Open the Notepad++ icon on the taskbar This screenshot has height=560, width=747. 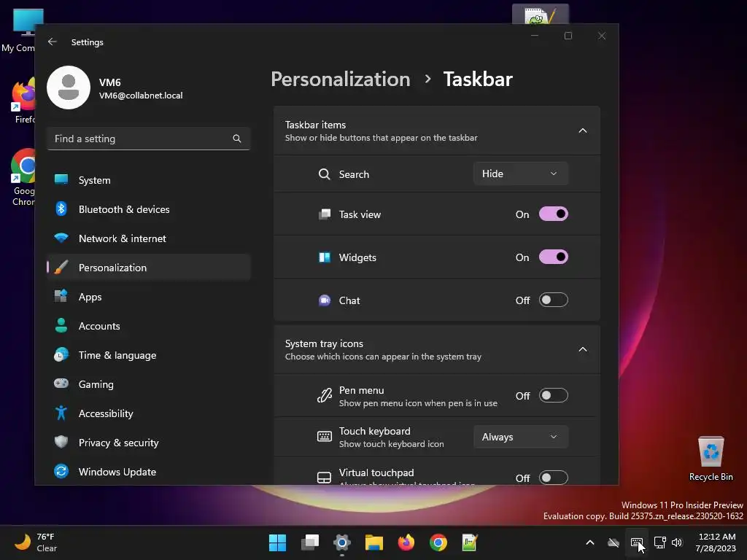470,542
